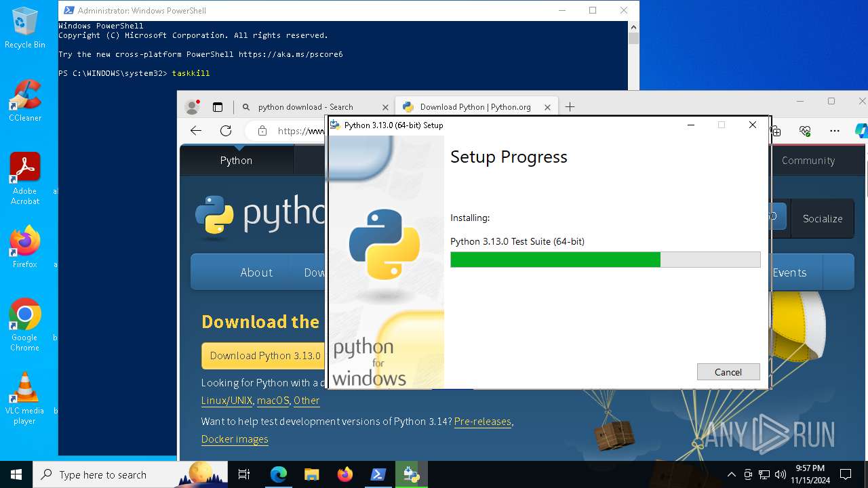Viewport: 868px width, 488px height.
Task: Launch the Google Chrome desktop shortcut
Action: 25,325
